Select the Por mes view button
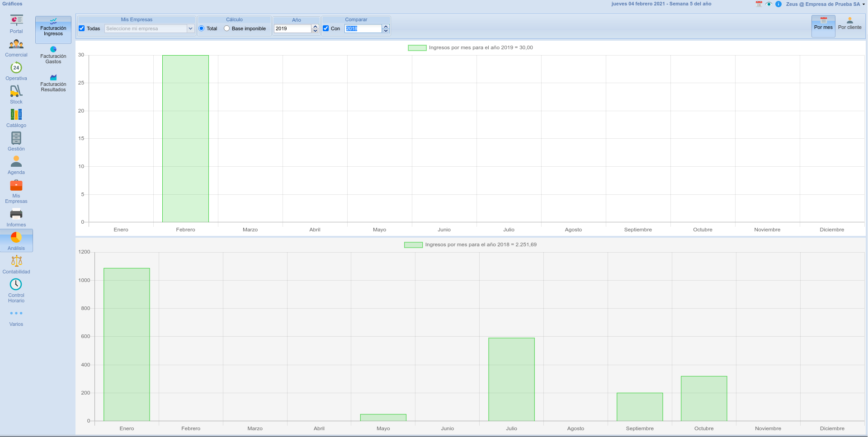Image resolution: width=868 pixels, height=437 pixels. coord(823,24)
